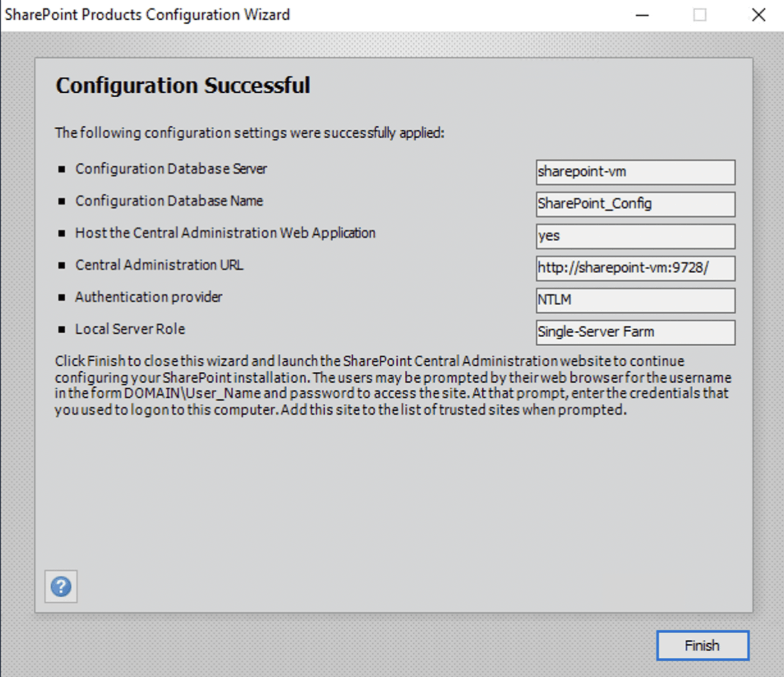Minimize the Configuration Wizard window
Image resolution: width=784 pixels, height=677 pixels.
click(x=643, y=15)
